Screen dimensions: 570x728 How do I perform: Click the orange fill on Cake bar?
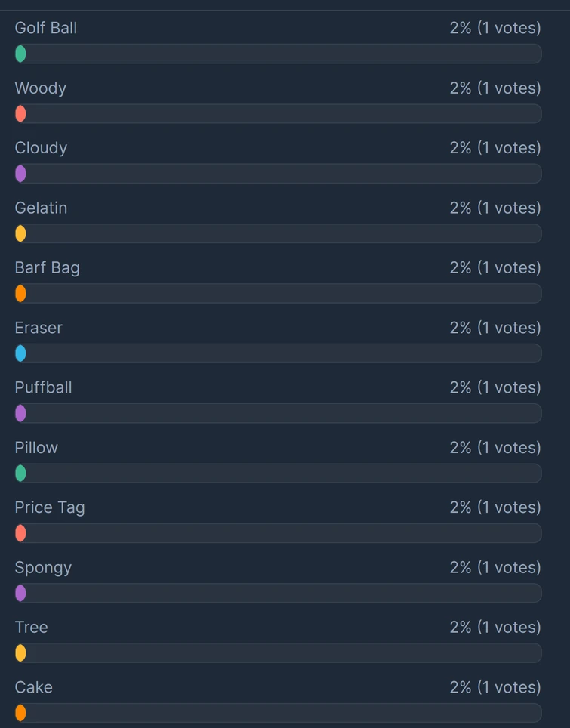pos(20,713)
